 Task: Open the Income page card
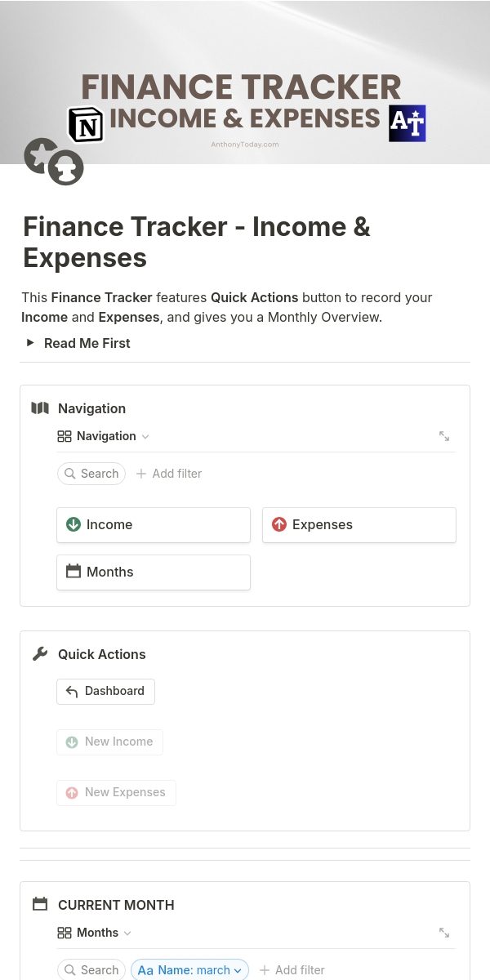click(154, 524)
